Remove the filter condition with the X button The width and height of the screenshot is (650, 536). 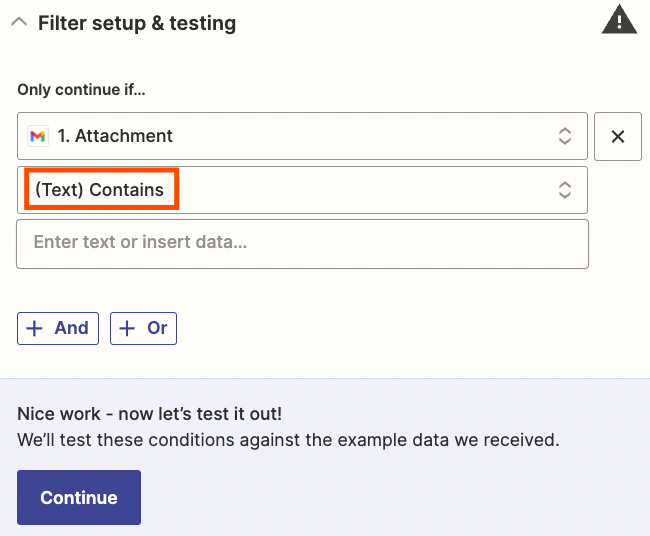(617, 137)
